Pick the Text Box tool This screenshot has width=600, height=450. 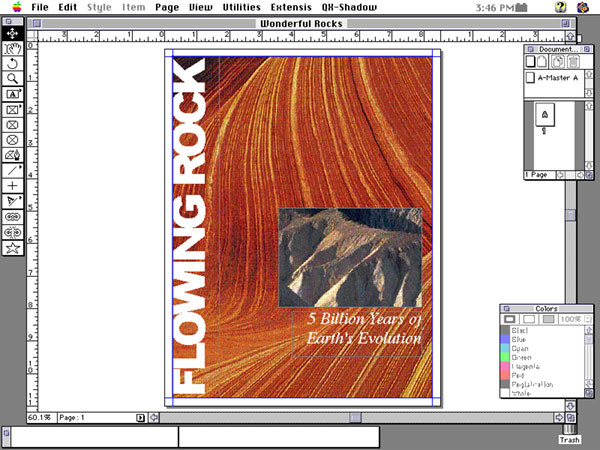click(x=12, y=93)
